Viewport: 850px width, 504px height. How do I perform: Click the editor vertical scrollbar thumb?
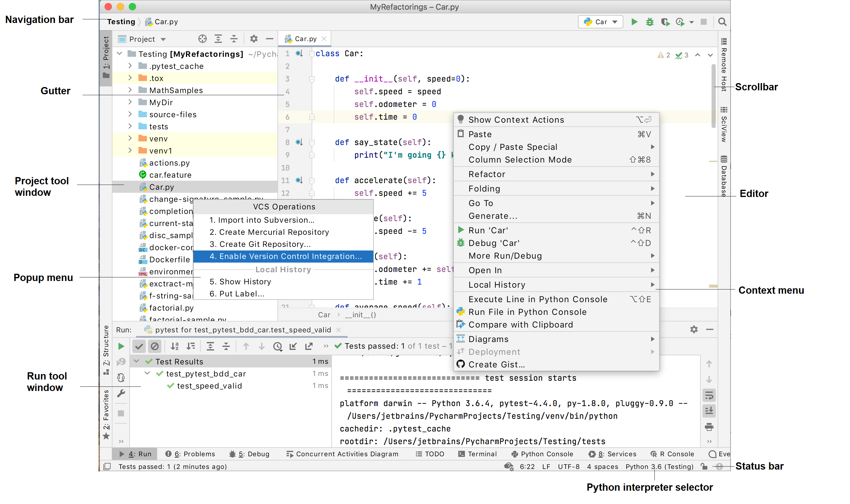coord(713,96)
